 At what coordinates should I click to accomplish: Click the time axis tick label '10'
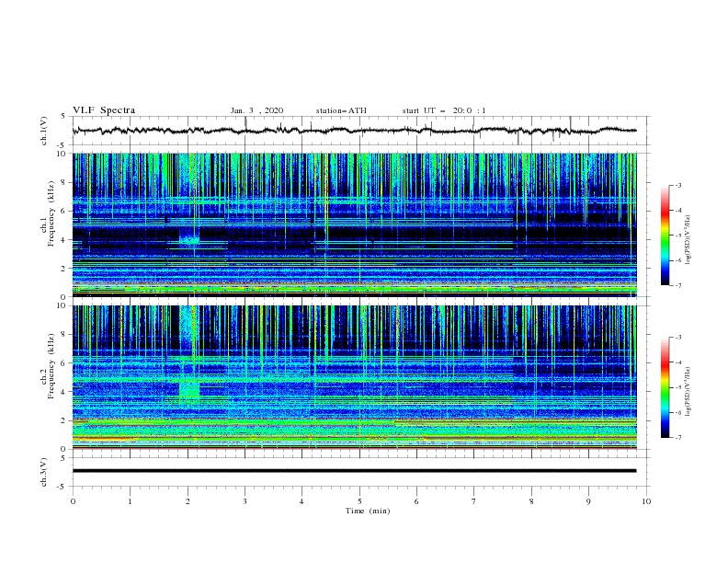[x=646, y=501]
